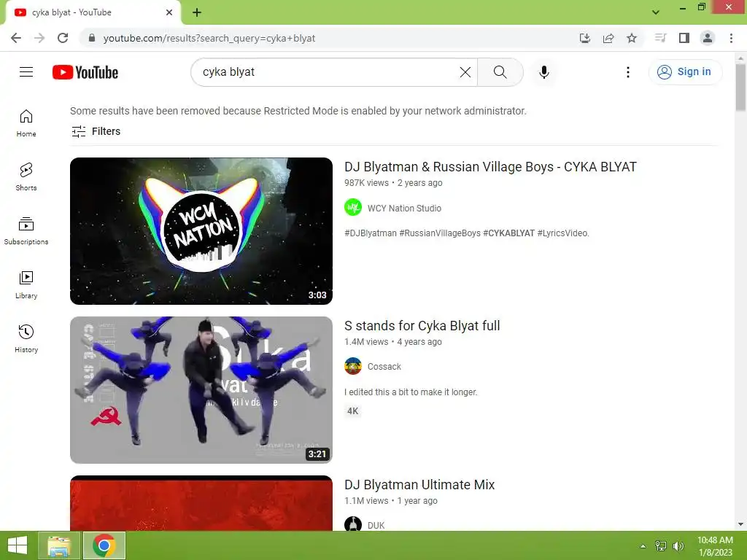Screen dimensions: 747x560
Task: Open Shorts in the sidebar
Action: click(26, 177)
